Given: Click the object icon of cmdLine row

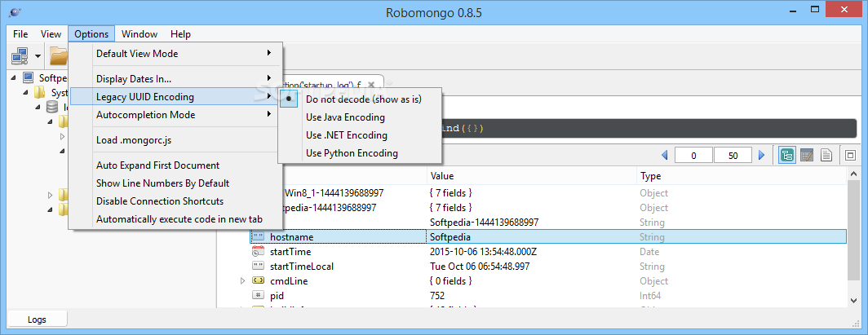Looking at the screenshot, I should point(258,281).
